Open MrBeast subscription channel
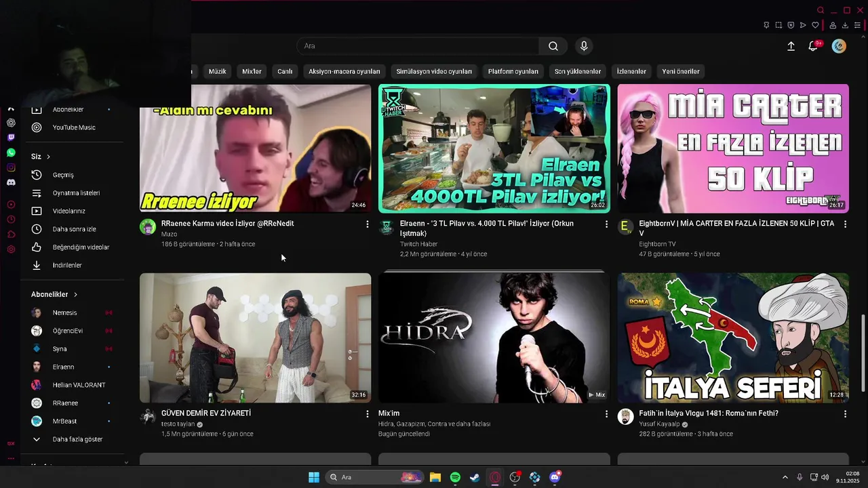Image resolution: width=868 pixels, height=488 pixels. (x=73, y=421)
